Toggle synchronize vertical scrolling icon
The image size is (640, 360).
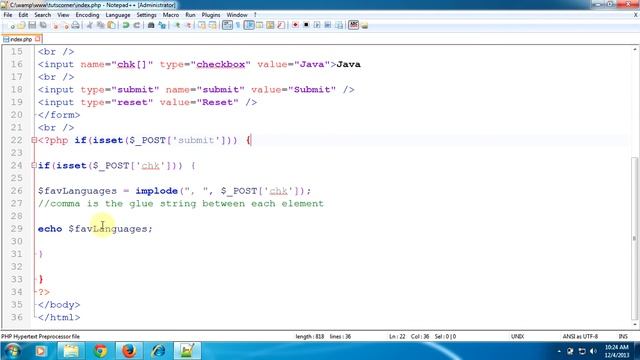[202, 25]
